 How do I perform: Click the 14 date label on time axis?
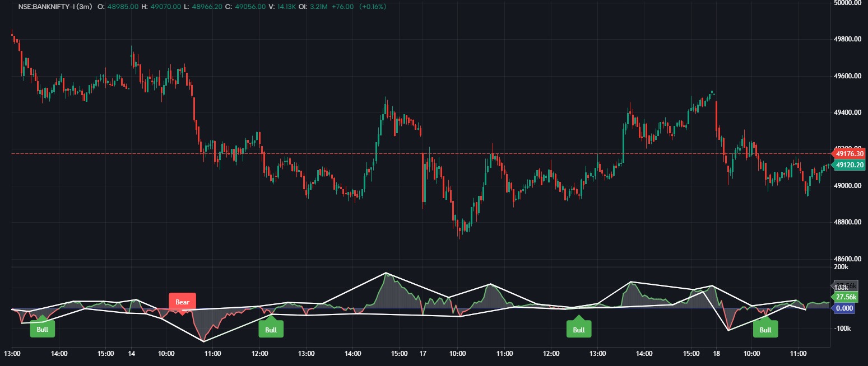tap(131, 354)
